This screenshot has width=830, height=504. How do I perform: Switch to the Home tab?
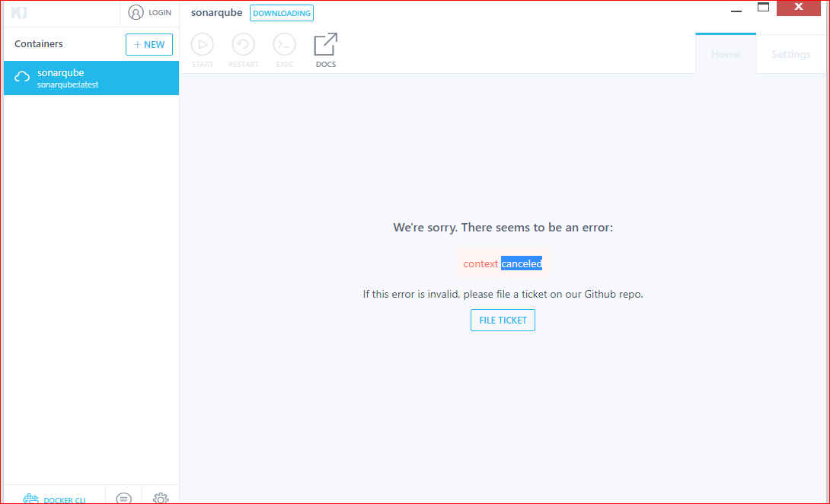[725, 53]
